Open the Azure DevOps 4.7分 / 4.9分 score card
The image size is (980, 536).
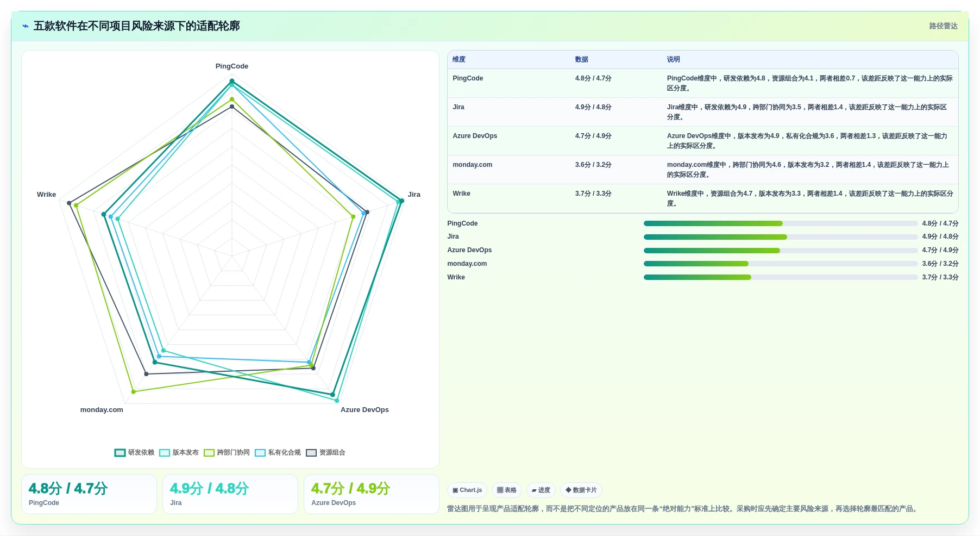[372, 494]
